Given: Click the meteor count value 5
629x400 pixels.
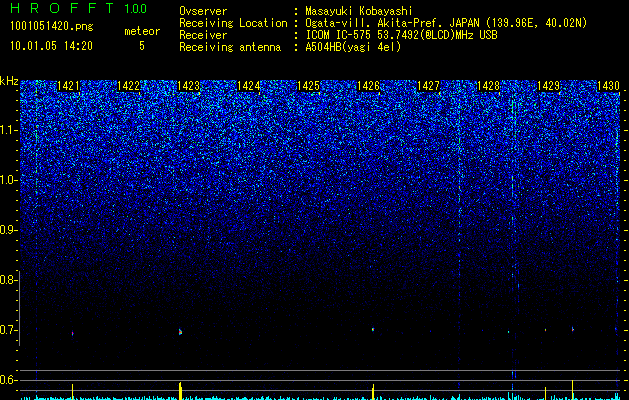Looking at the screenshot, I should click(x=142, y=46).
